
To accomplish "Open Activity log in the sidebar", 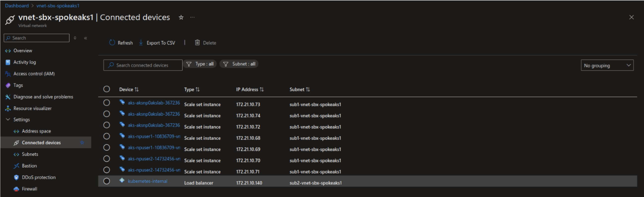I will (25, 62).
